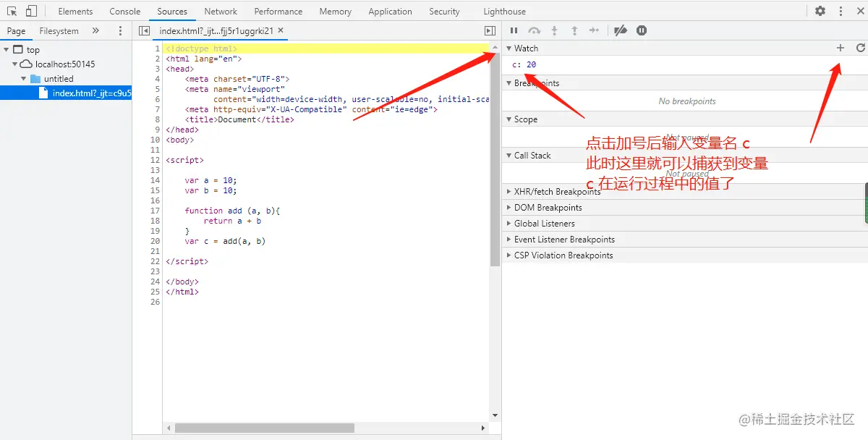Click the horizontal scrollbar of code editor
The height and width of the screenshot is (440, 868).
[265, 428]
